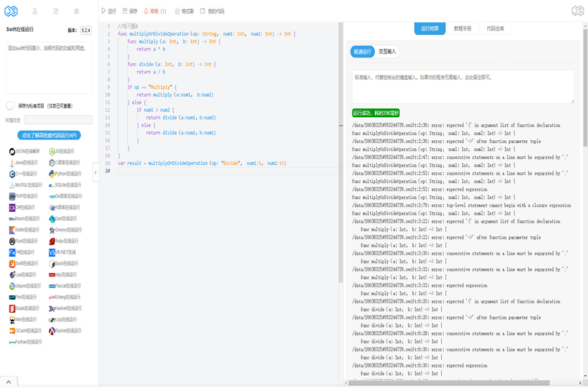The width and height of the screenshot is (588, 388).
Task: Open MySQL在线运行
Action: (x=26, y=186)
